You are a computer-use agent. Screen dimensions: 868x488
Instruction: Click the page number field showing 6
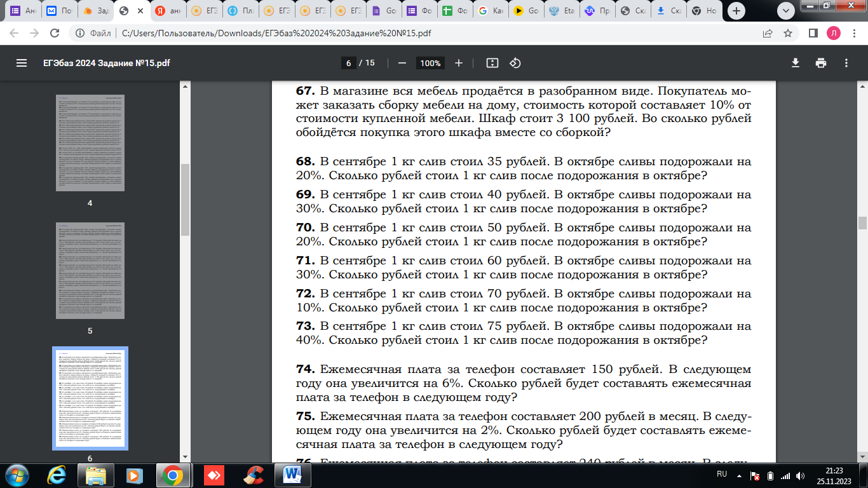(348, 63)
